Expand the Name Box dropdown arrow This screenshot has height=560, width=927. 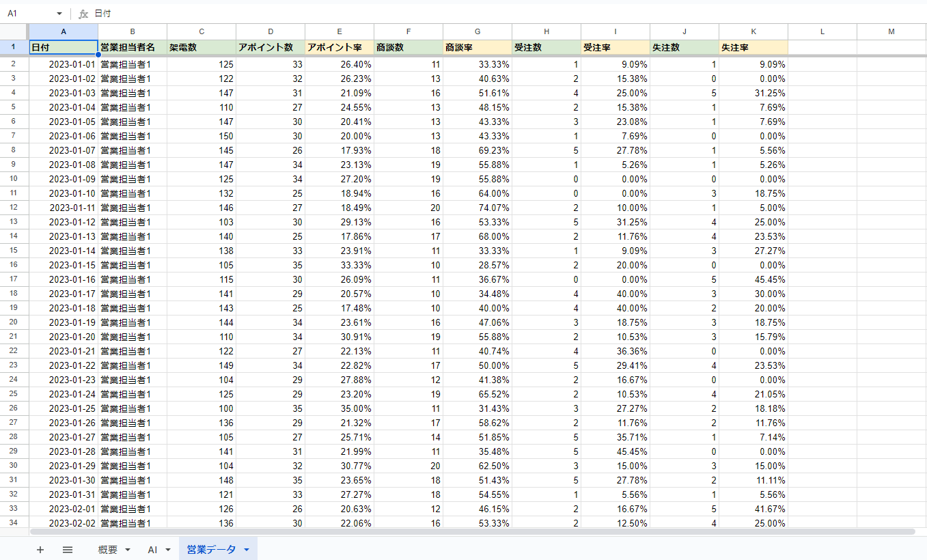(x=59, y=14)
